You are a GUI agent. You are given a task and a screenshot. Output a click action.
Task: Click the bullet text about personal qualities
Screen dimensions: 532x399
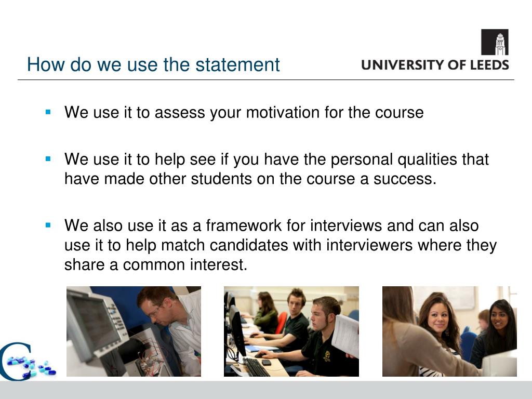pos(276,169)
